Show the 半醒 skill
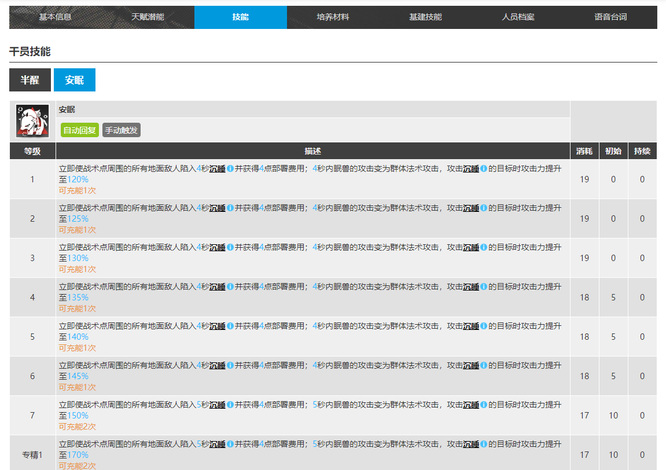The image size is (666, 470). click(30, 80)
